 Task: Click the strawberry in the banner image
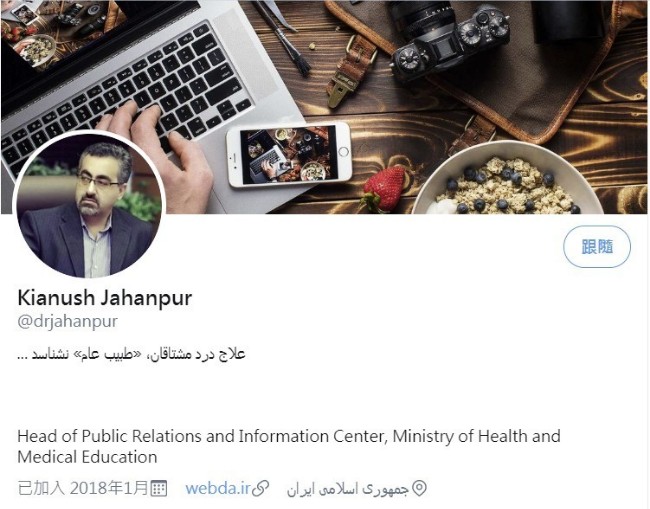click(384, 189)
